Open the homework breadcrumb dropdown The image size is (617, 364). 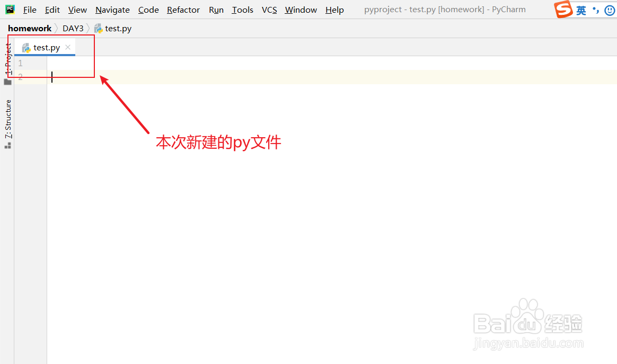point(29,28)
